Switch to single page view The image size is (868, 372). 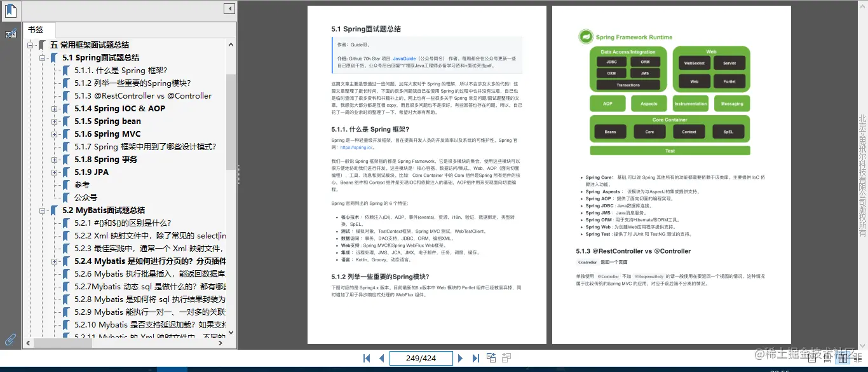(812, 359)
